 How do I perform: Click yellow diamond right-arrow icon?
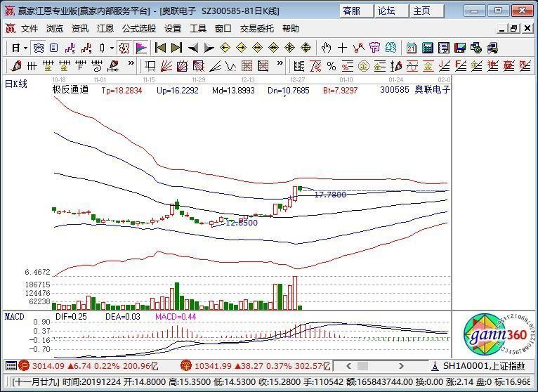[241, 48]
